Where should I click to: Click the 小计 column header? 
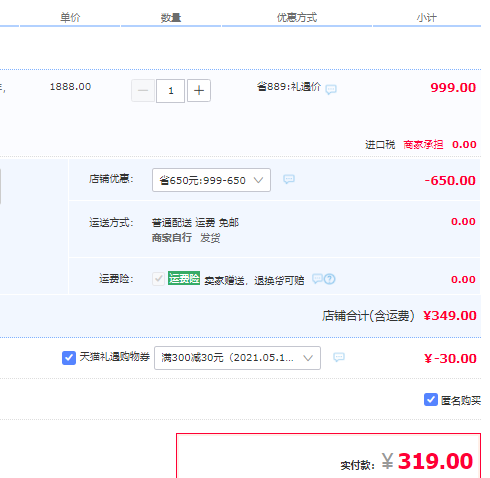[x=426, y=17]
